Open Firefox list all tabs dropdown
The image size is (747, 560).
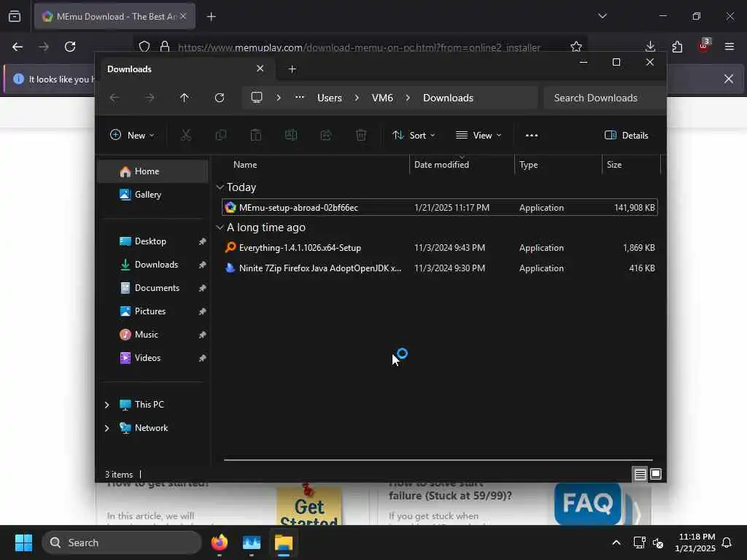point(603,16)
